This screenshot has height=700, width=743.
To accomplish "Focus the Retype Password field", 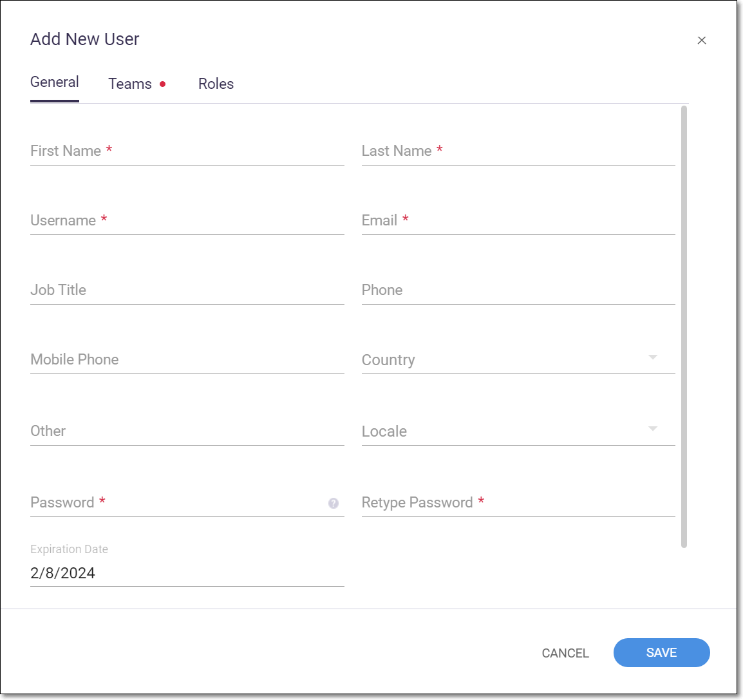I will coord(518,503).
